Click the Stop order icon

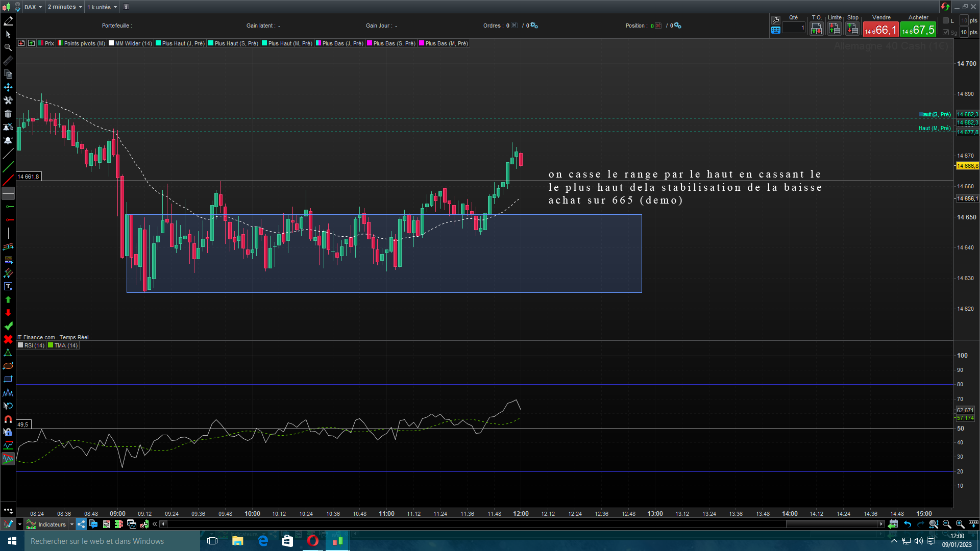[x=852, y=29]
